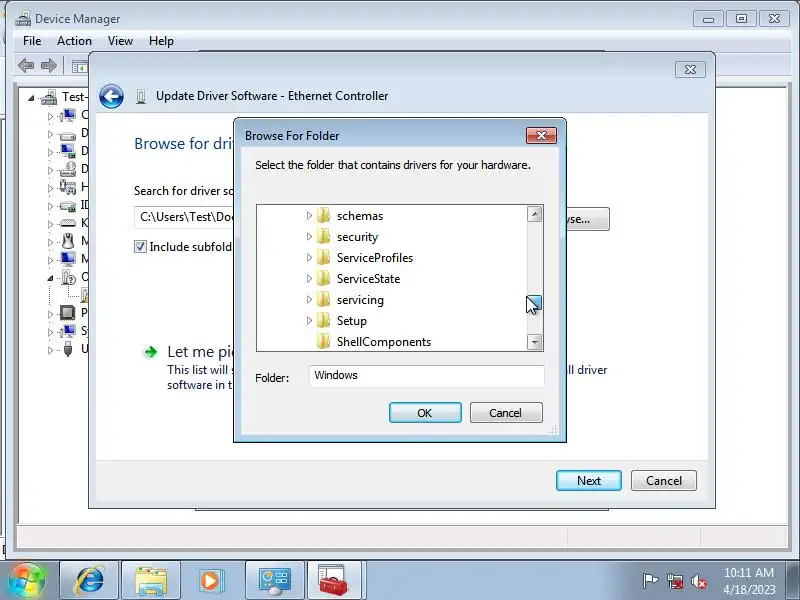Click folder list scroll down arrow
800x600 pixels.
click(534, 342)
